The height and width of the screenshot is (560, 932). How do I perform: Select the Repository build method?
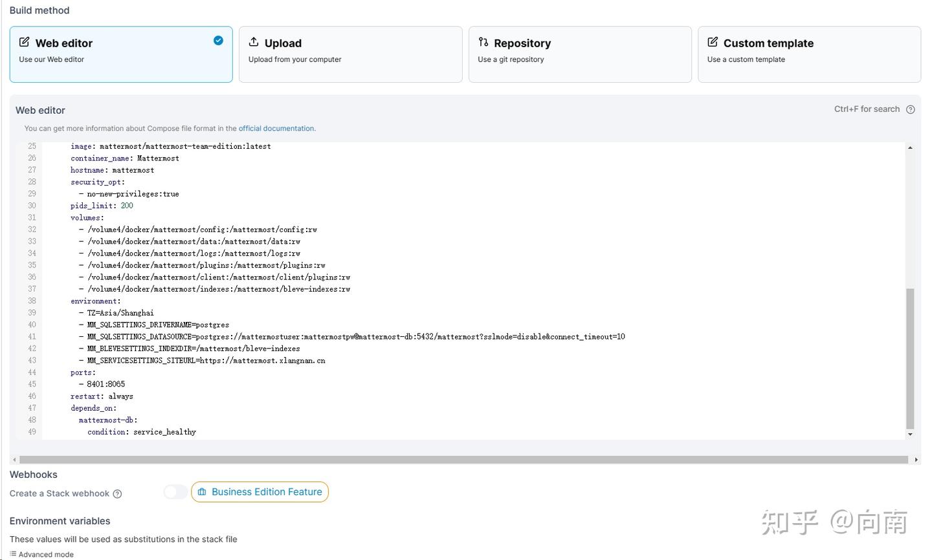click(x=580, y=54)
